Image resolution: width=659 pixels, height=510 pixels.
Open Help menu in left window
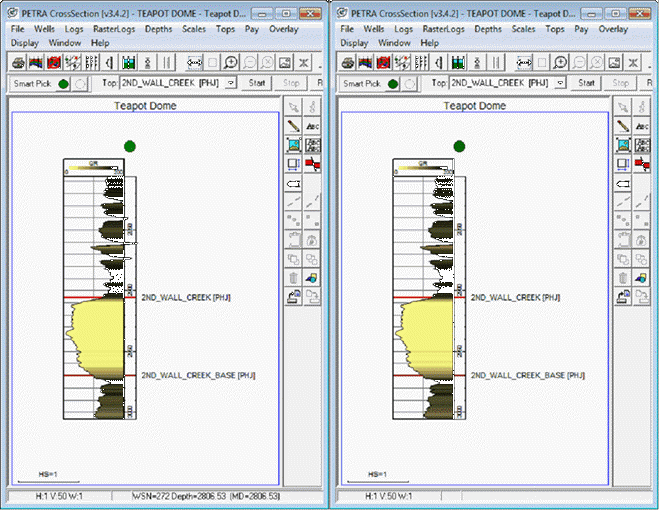[x=100, y=43]
